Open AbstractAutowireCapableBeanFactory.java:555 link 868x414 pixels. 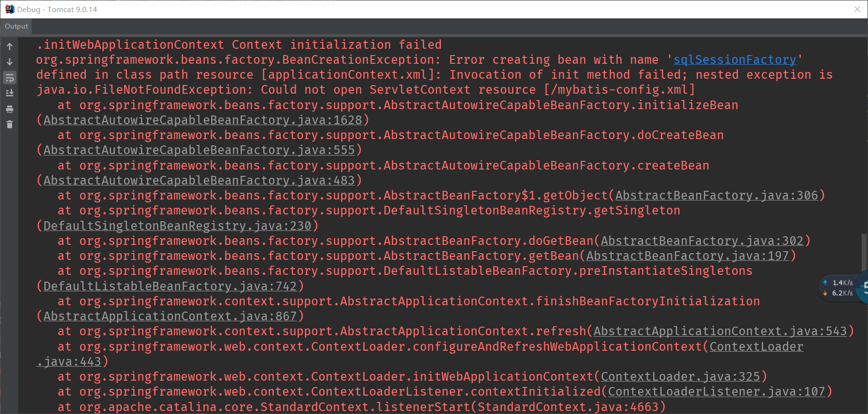(x=199, y=150)
